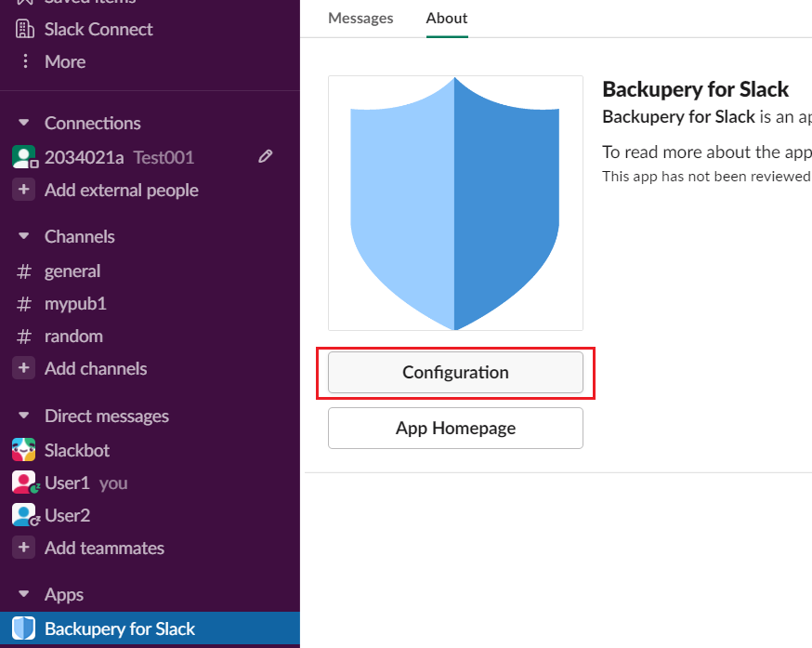Viewport: 812px width, 648px height.
Task: Click the Channels section heading label
Action: tap(80, 237)
